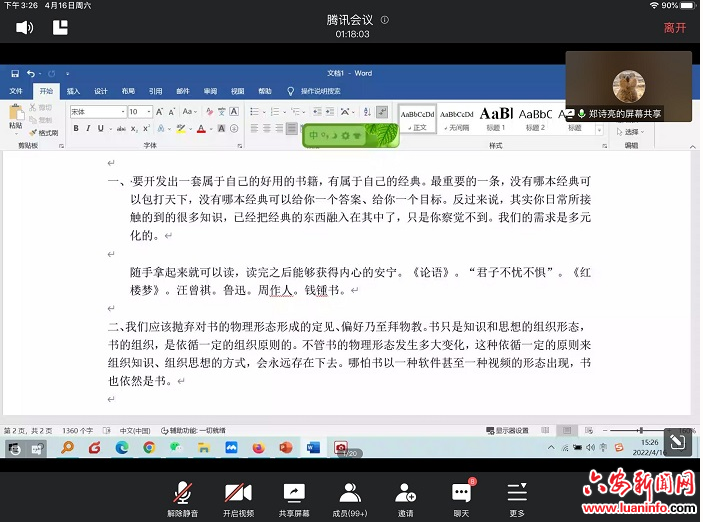Click the Format Painter (格式刷) button
The image size is (703, 522).
coord(45,133)
